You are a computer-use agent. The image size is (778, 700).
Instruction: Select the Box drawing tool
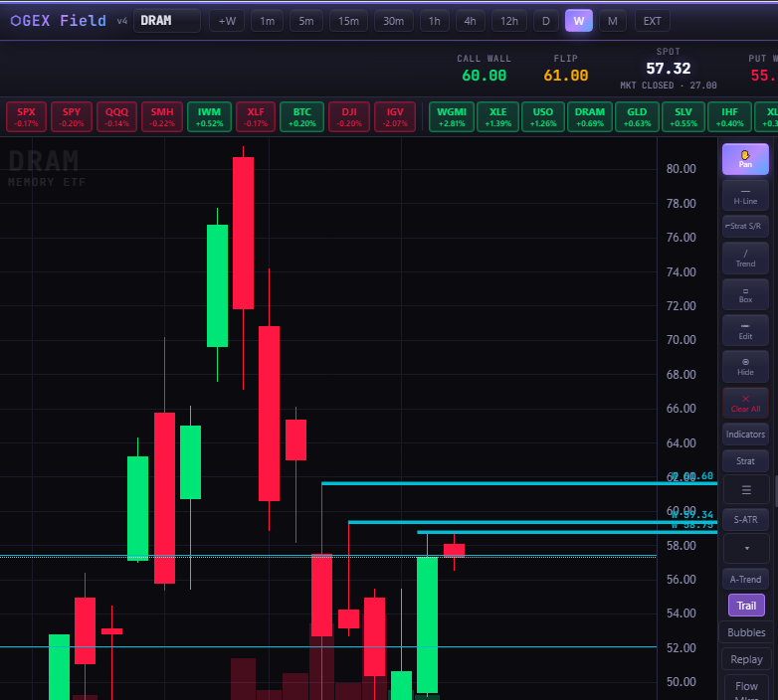[745, 295]
